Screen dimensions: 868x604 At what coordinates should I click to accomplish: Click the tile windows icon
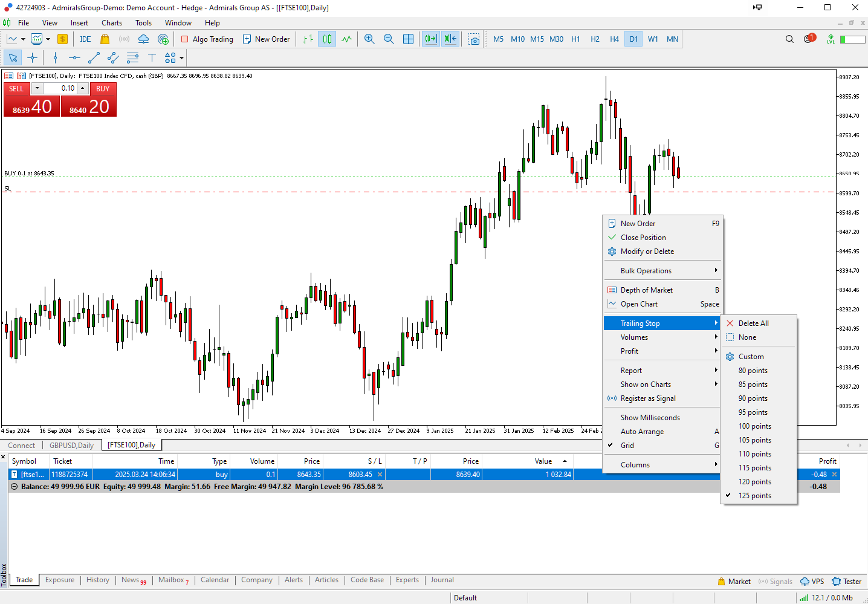point(409,39)
